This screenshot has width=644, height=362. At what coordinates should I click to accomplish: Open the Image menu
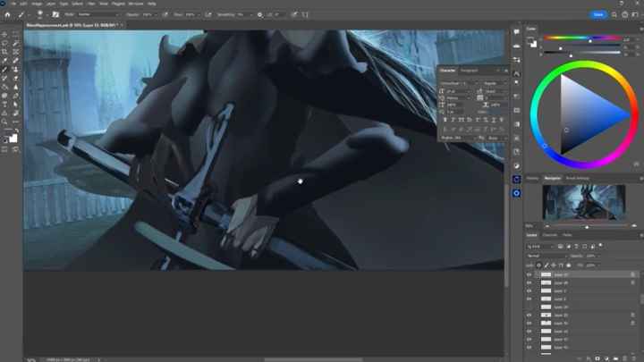[x=37, y=4]
